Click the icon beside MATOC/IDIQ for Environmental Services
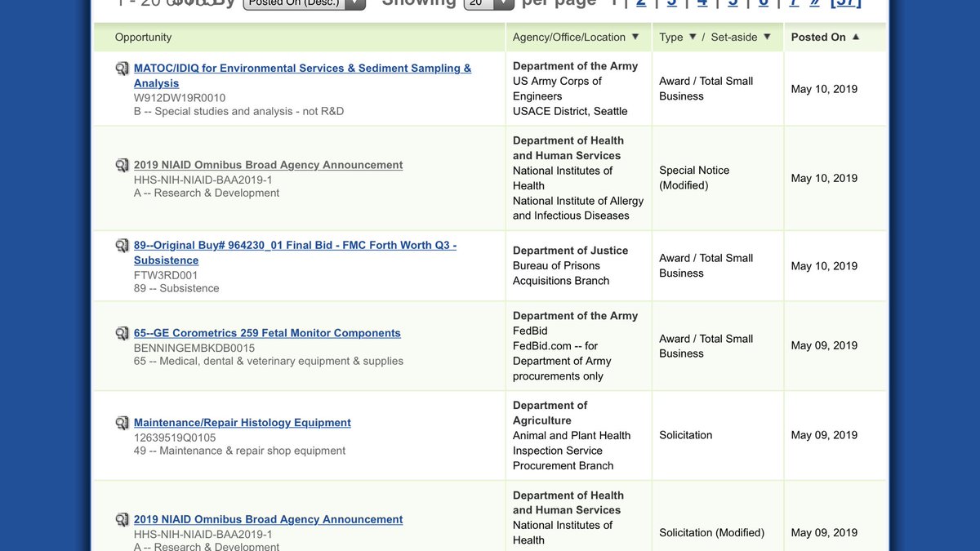The image size is (980, 551). click(x=122, y=69)
